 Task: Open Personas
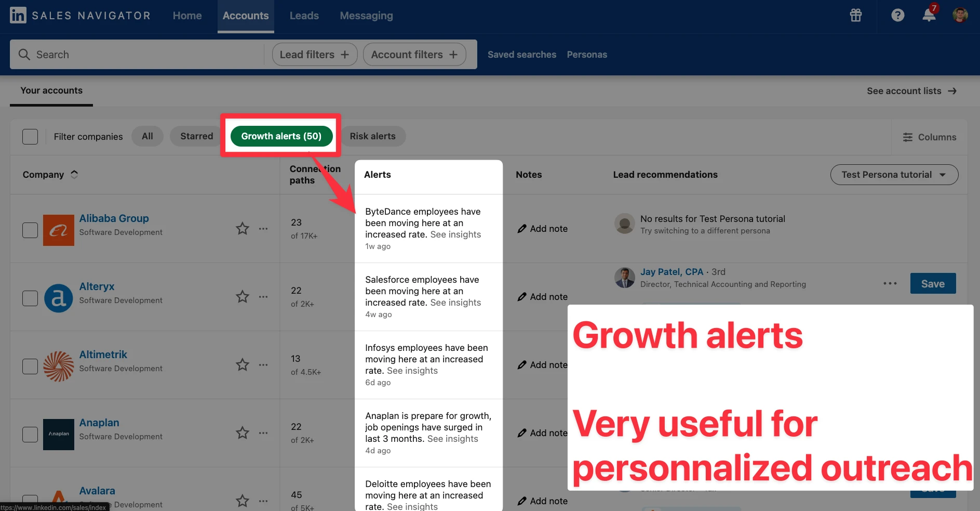[x=587, y=55]
